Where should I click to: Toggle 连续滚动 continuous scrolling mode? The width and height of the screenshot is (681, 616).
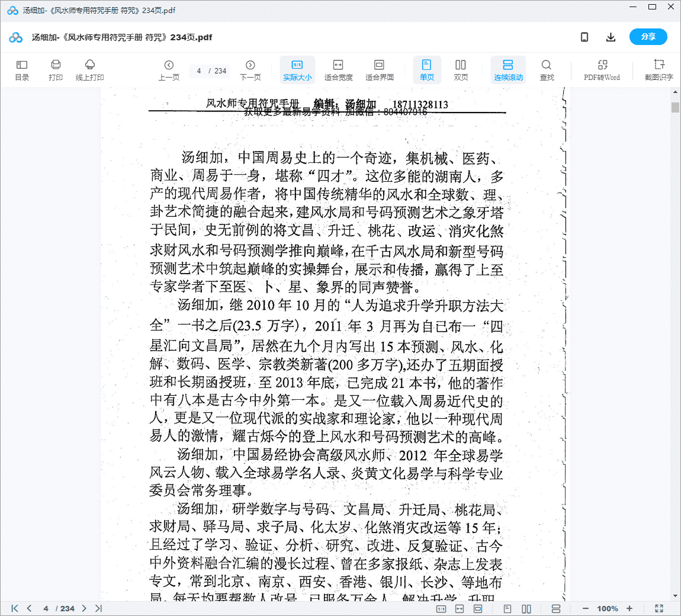508,69
